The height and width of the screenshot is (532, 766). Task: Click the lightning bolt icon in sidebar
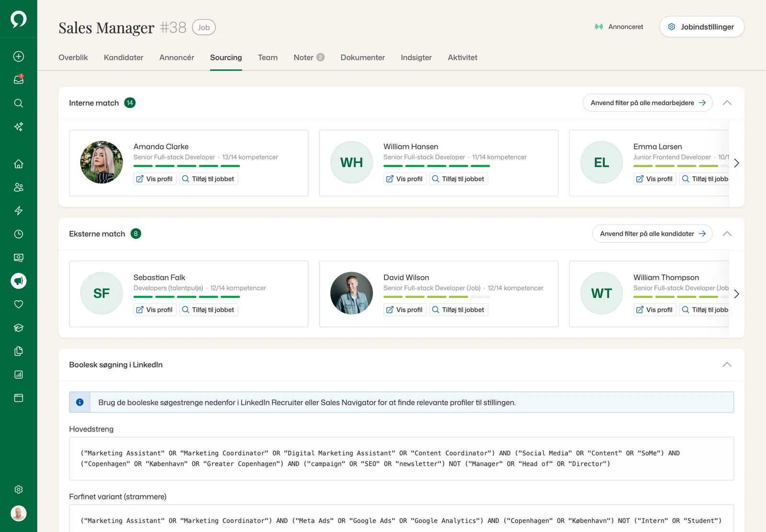click(19, 211)
